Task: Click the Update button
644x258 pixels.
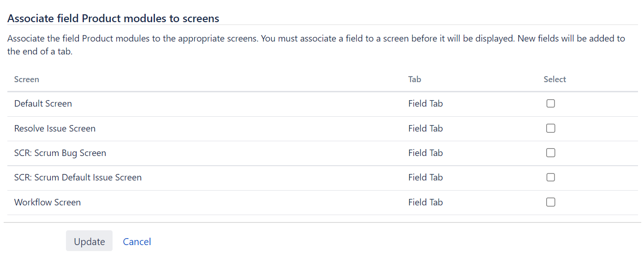Action: click(x=89, y=241)
